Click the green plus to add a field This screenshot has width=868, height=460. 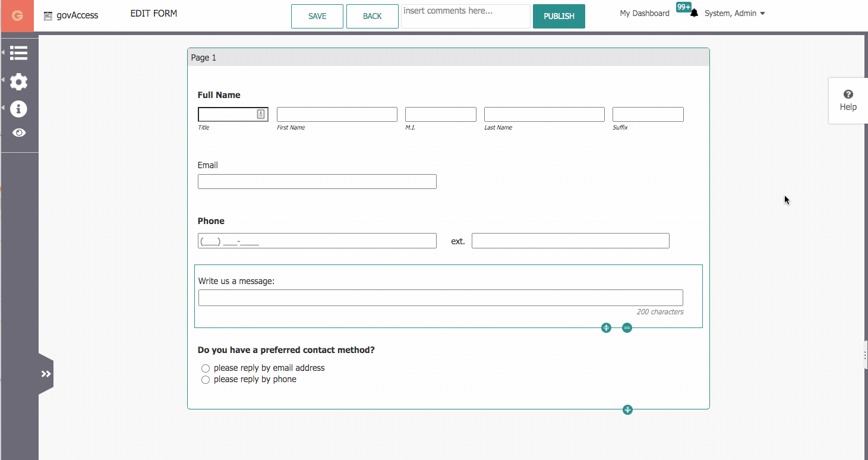point(606,327)
